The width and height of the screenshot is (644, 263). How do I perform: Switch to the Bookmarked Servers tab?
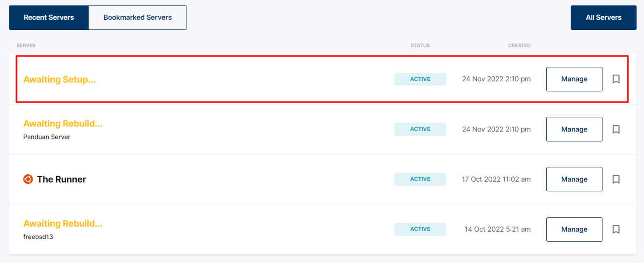tap(138, 18)
